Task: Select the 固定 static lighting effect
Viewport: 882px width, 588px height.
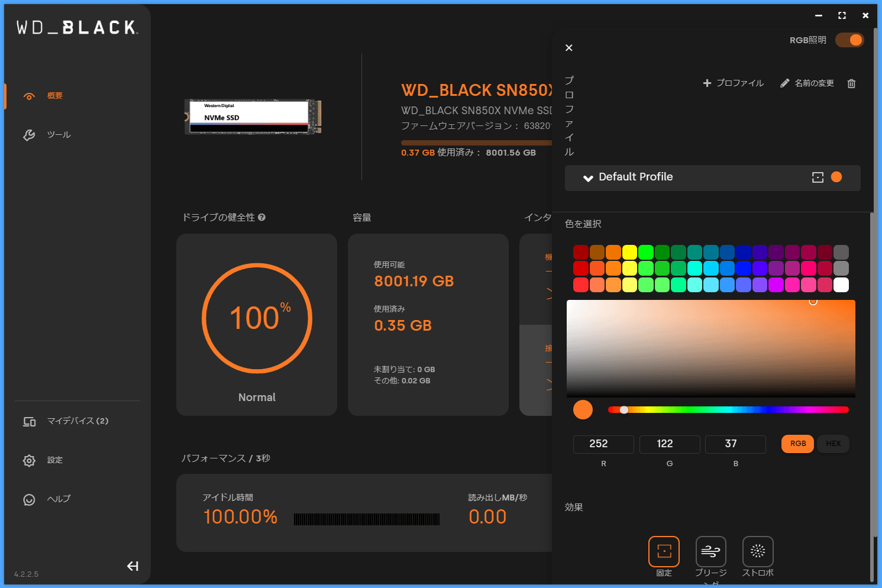Action: 664,551
